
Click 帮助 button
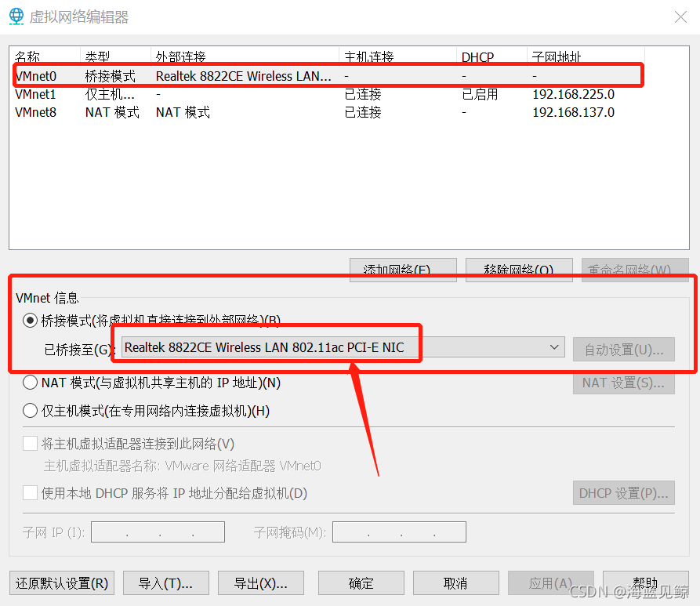tap(646, 583)
